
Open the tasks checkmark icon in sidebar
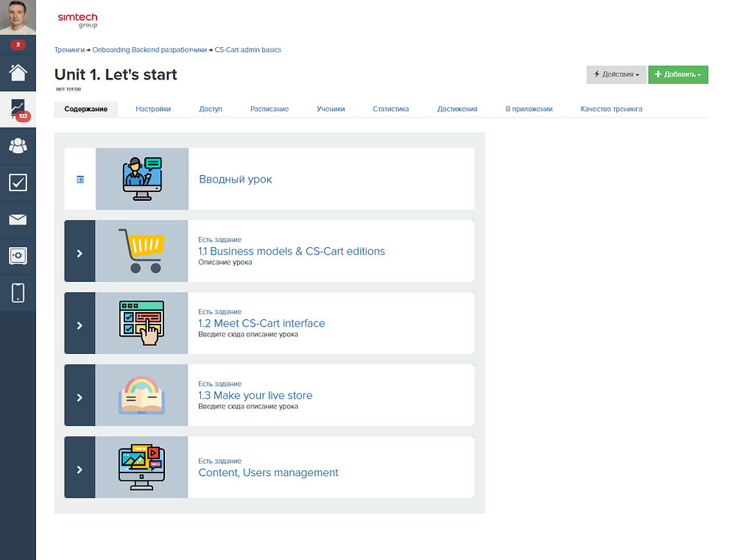tap(18, 182)
